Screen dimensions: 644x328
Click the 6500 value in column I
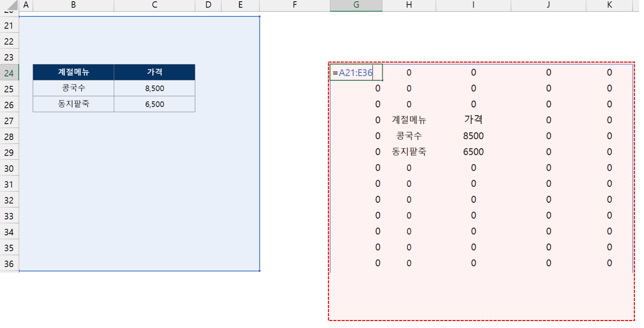click(473, 152)
